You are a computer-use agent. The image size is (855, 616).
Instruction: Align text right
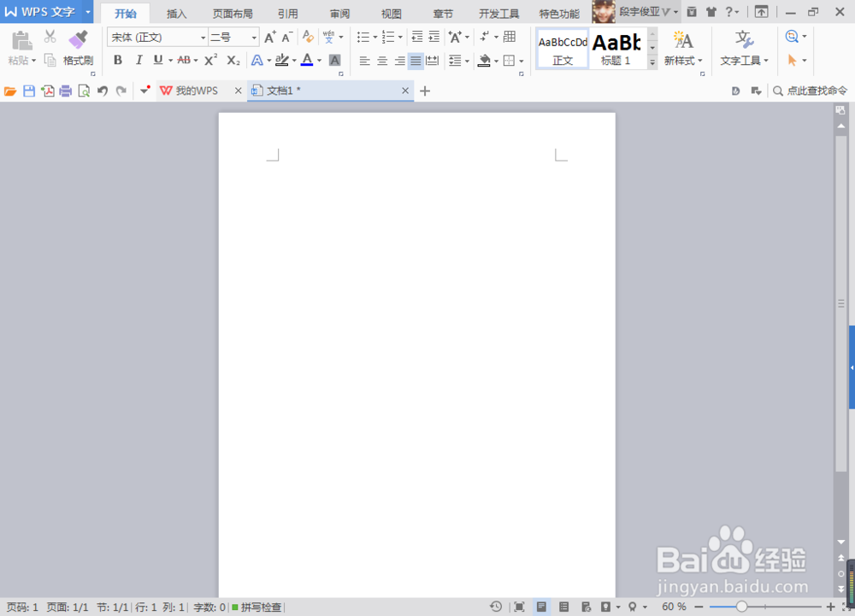coord(399,61)
